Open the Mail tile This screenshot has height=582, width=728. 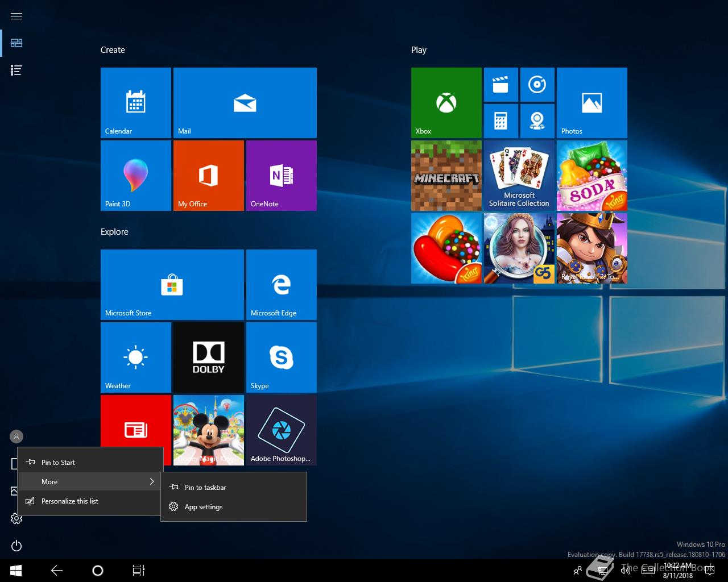tap(245, 103)
